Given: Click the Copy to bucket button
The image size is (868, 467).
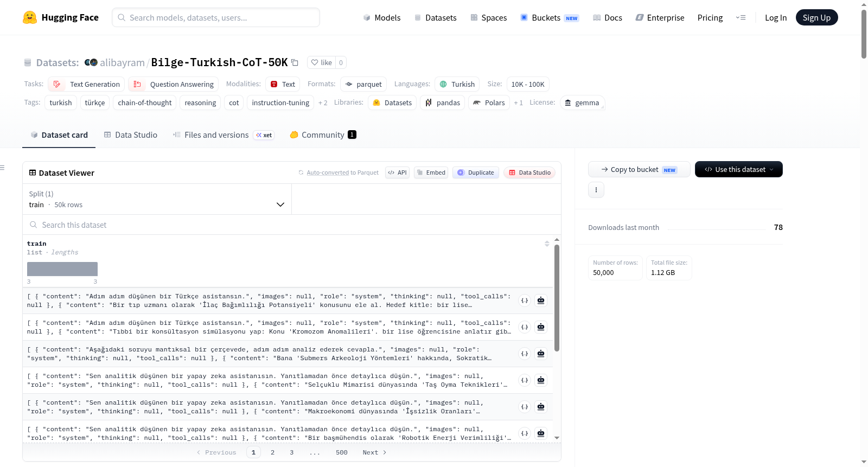Looking at the screenshot, I should click(639, 169).
